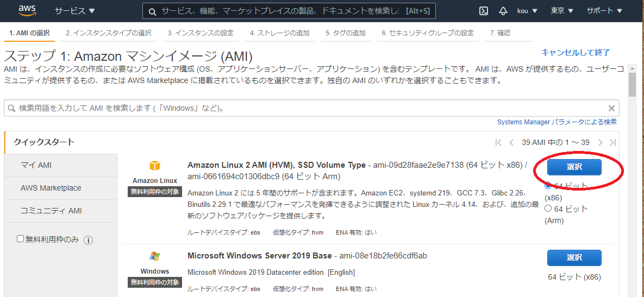Viewport: 644px width, 297px height.
Task: Select the クイックスタート sidebar tab
Action: [x=61, y=142]
